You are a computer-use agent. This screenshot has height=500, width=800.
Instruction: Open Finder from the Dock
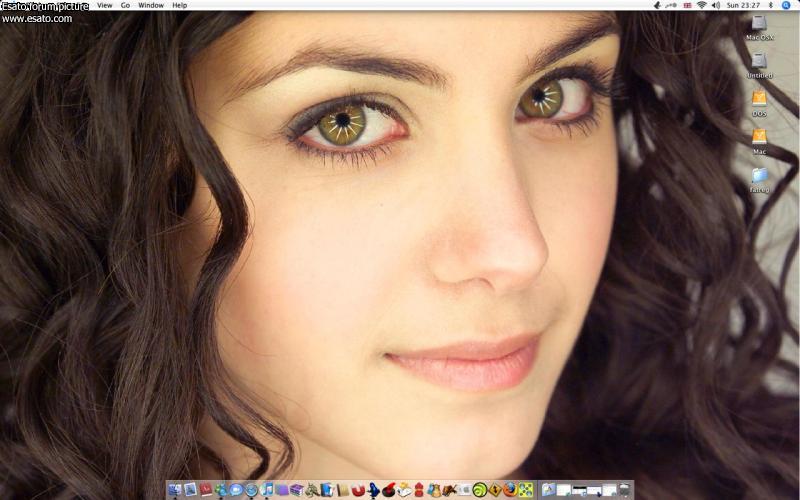(175, 490)
